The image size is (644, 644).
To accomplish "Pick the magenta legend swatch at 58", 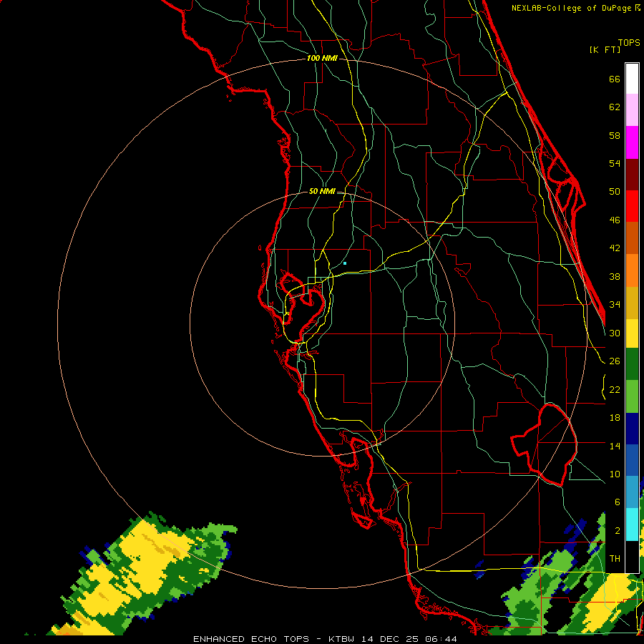I will (x=632, y=142).
